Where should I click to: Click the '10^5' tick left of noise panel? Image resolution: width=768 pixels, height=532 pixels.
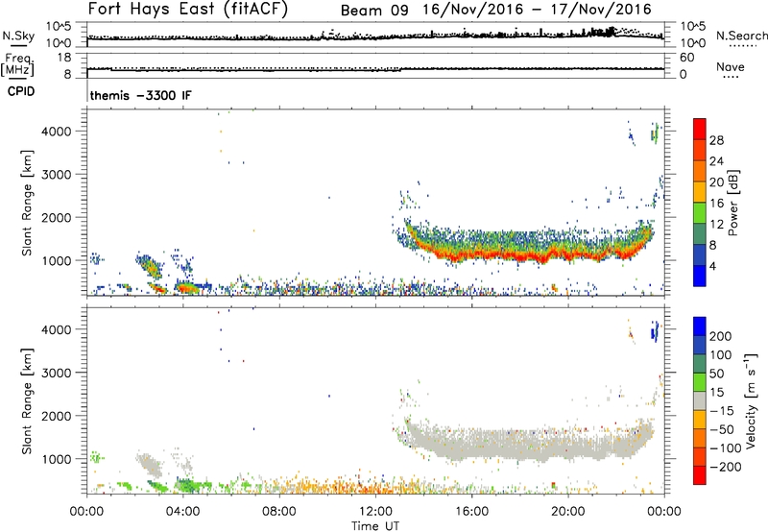59,27
